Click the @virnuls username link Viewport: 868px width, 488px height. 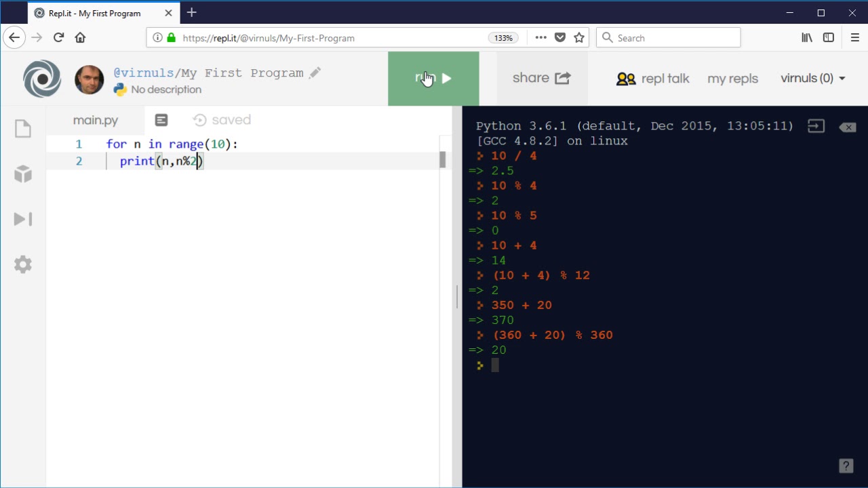click(144, 73)
